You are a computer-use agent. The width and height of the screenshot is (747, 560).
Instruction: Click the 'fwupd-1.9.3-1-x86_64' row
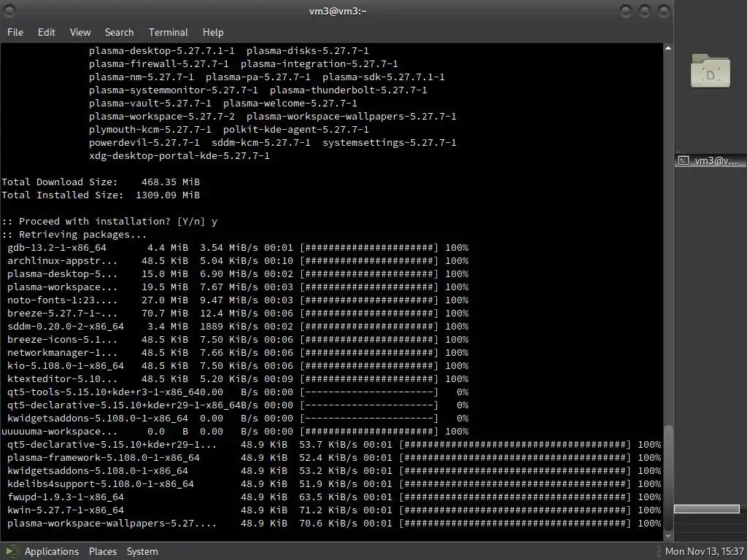pyautogui.click(x=334, y=497)
